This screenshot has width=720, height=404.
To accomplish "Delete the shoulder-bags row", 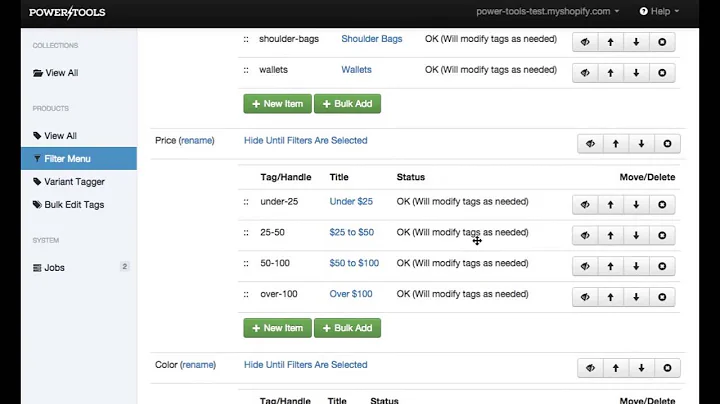I will point(662,43).
